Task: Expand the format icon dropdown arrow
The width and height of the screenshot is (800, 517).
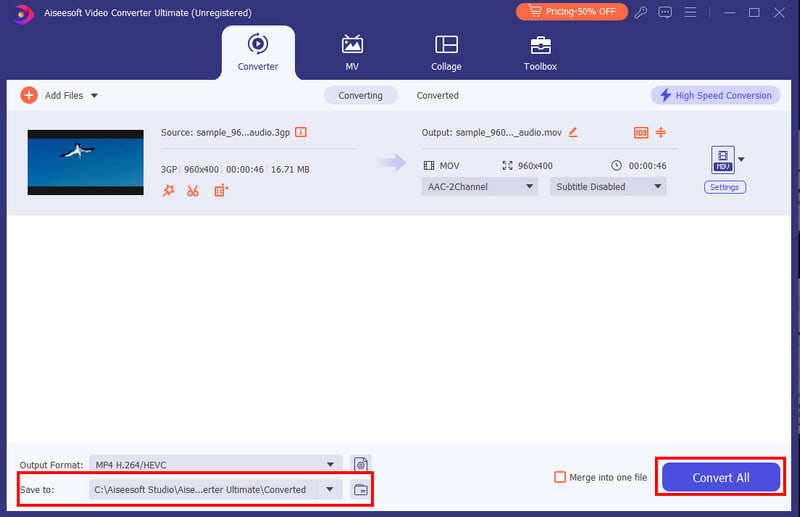Action: [741, 159]
